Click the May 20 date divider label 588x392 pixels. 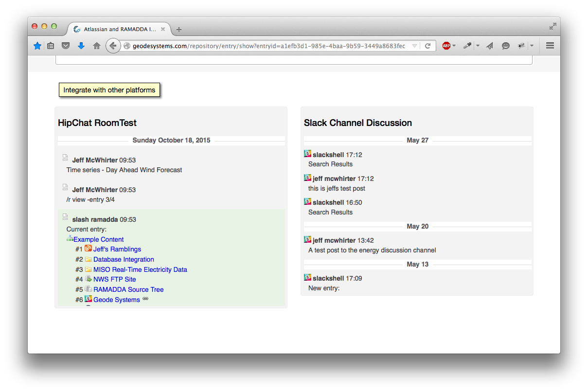417,226
